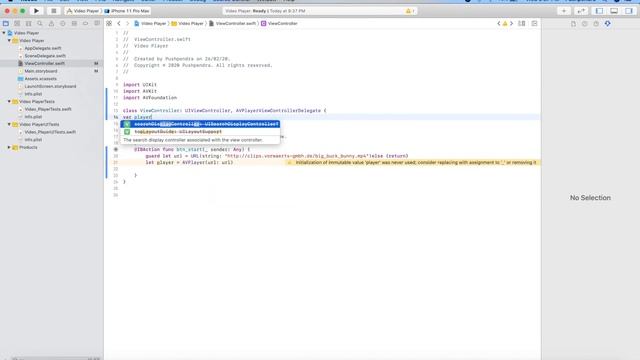Collapse the Video Player project root

point(4,33)
